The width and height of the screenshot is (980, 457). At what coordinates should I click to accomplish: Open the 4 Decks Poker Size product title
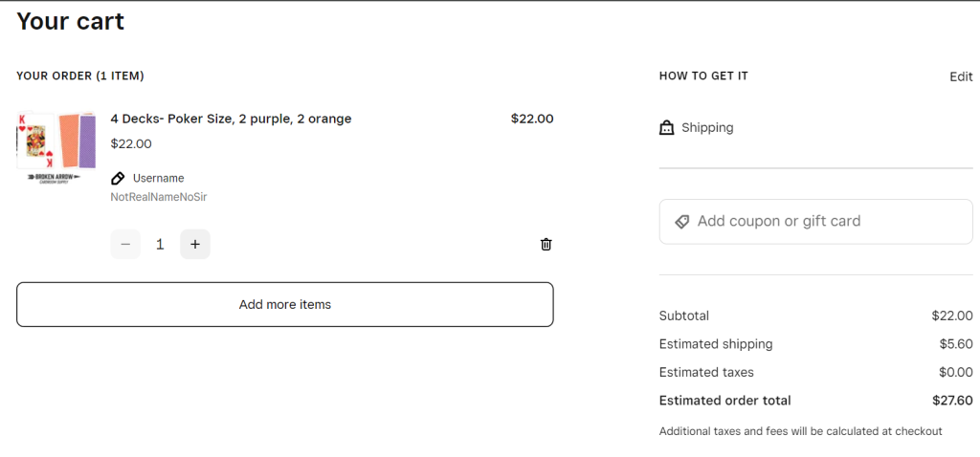pos(231,119)
